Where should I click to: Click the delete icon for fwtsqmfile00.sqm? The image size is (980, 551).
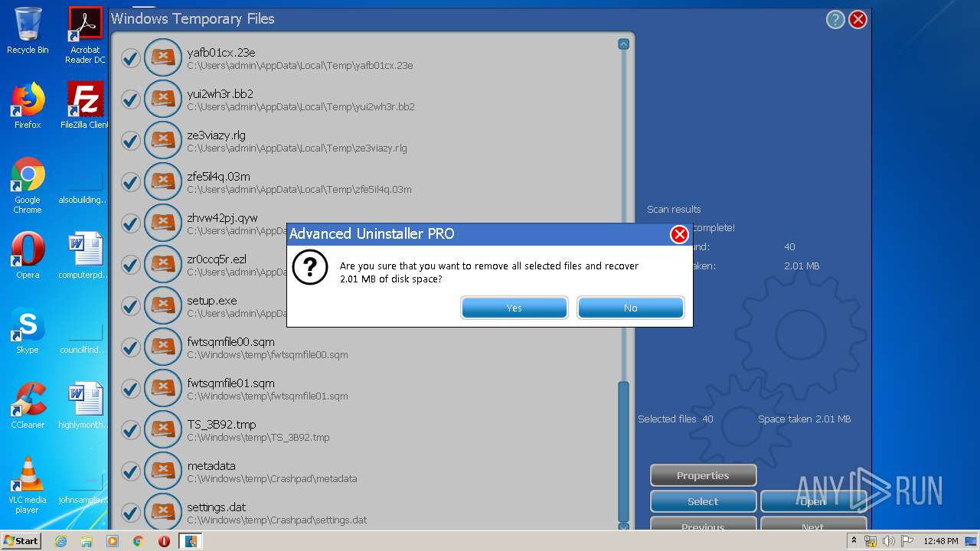162,347
